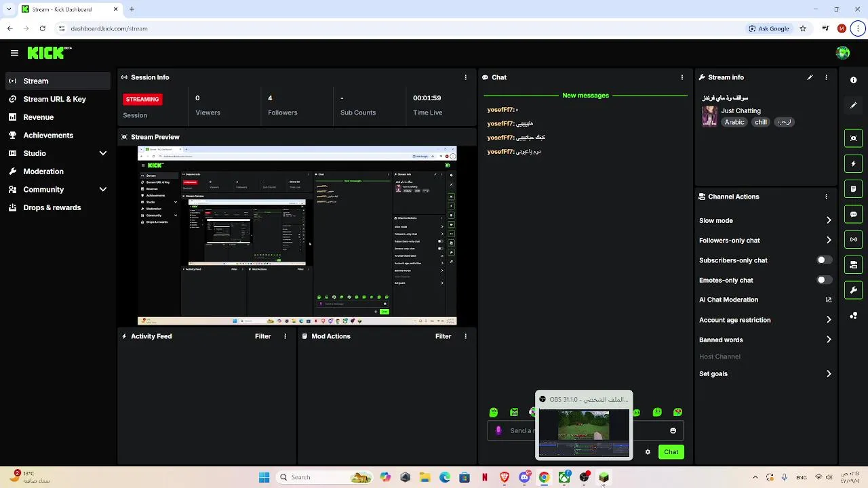Click the Host Channel option
Viewport: 868px width, 488px height.
click(x=719, y=357)
